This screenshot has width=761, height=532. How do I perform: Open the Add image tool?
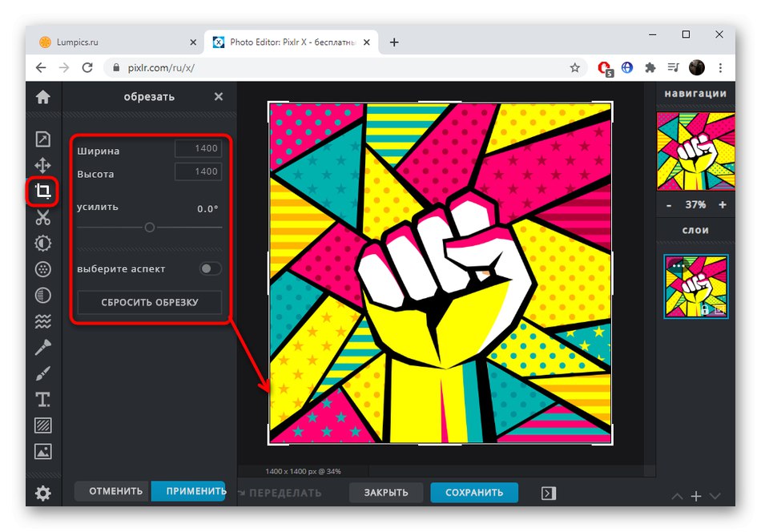(x=42, y=451)
